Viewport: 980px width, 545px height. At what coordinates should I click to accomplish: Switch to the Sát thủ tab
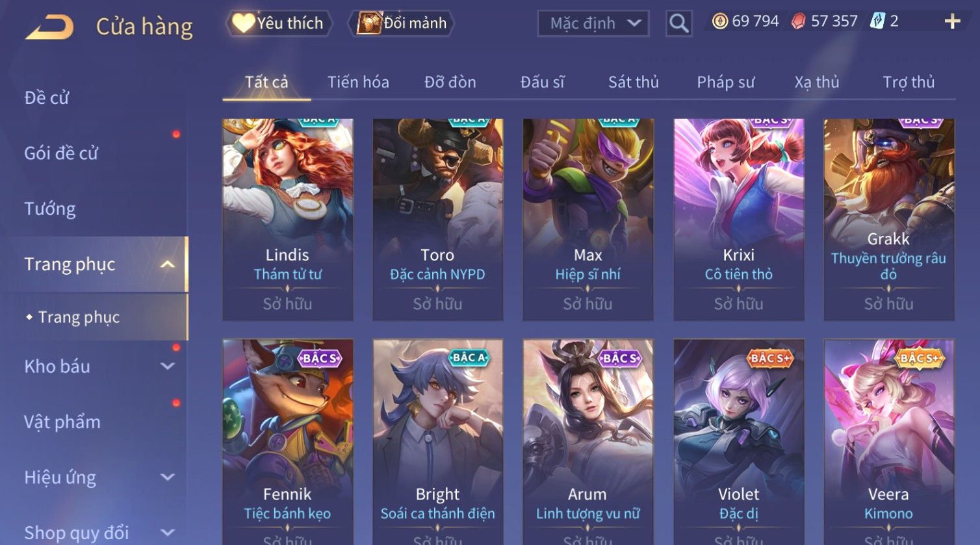click(x=634, y=82)
